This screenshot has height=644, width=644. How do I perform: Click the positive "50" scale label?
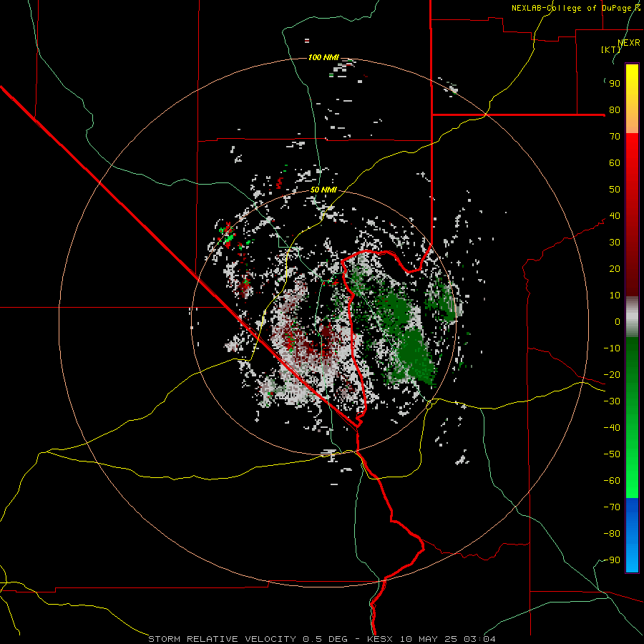(x=615, y=190)
